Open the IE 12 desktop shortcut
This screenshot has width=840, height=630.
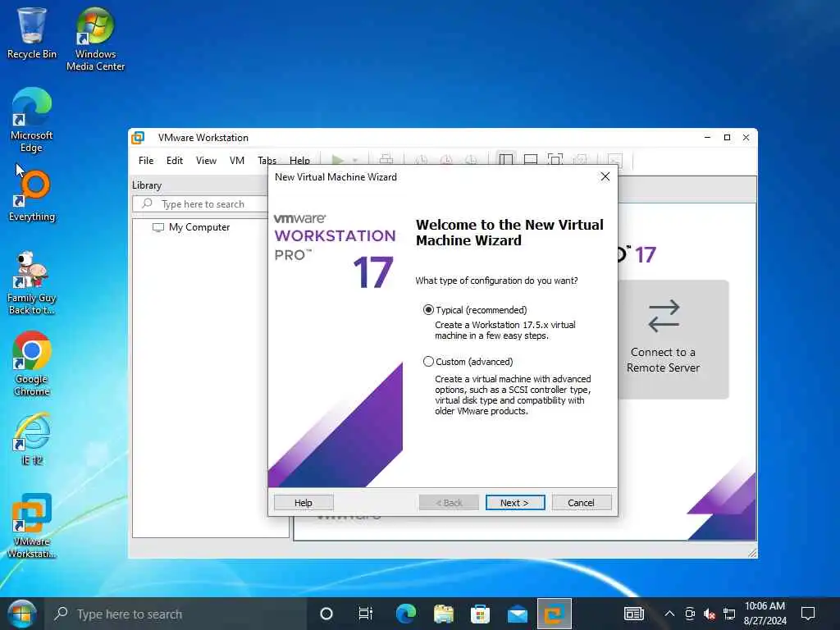pos(32,440)
